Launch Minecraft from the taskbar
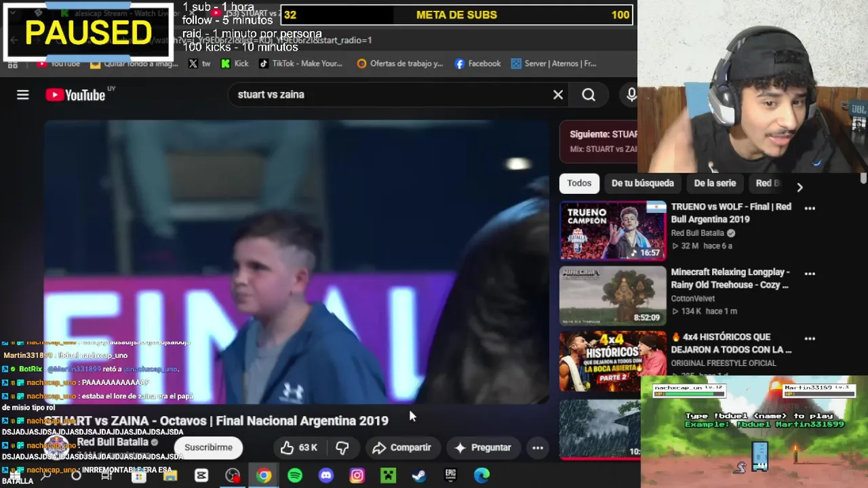The image size is (868, 488). (x=389, y=476)
